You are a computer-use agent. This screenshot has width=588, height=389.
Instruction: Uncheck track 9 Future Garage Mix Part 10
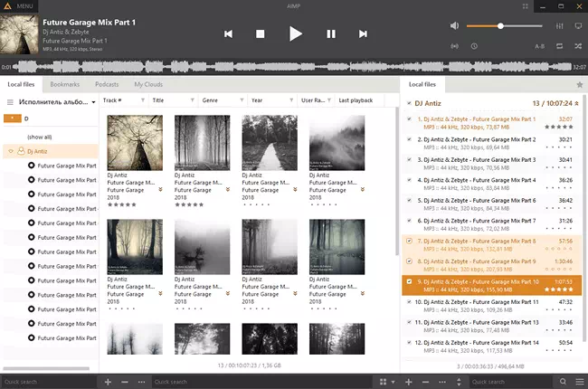pos(409,281)
